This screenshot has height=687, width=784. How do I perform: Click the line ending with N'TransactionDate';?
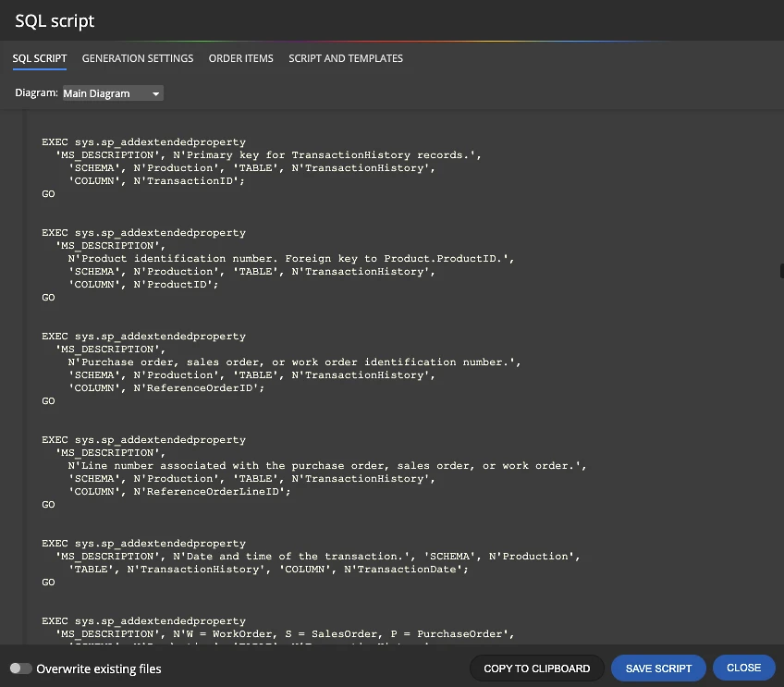pos(268,569)
